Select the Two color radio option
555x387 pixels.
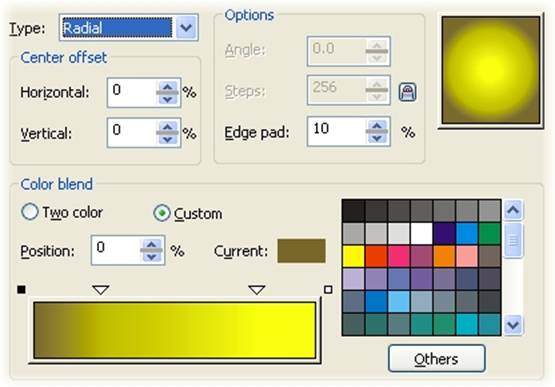[x=30, y=212]
